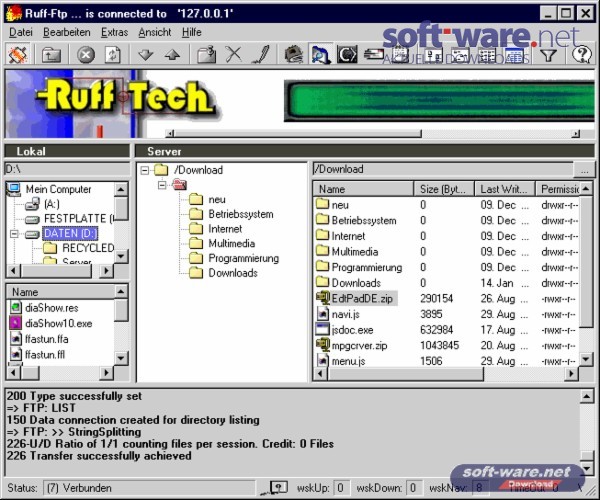Select Programmierung folder in server tree
The image size is (600, 500).
tap(243, 258)
